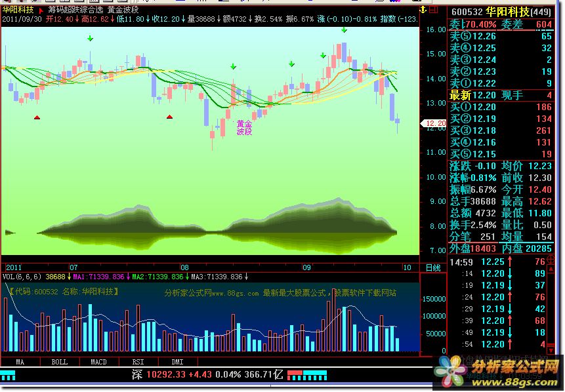
Task: Click the 2011/09/30 date in header
Action: pyautogui.click(x=22, y=19)
